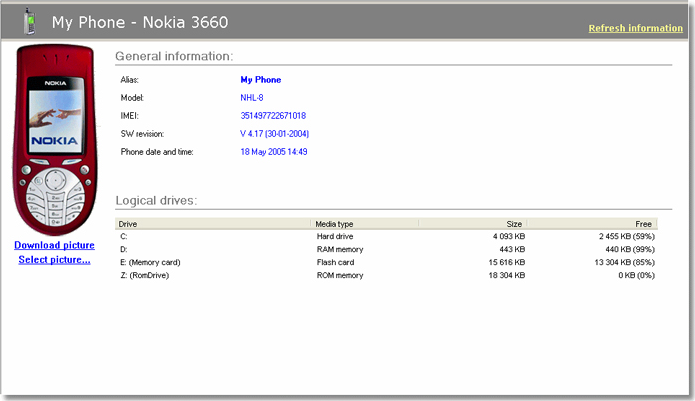The image size is (695, 401).
Task: Open the Download picture link
Action: [54, 245]
